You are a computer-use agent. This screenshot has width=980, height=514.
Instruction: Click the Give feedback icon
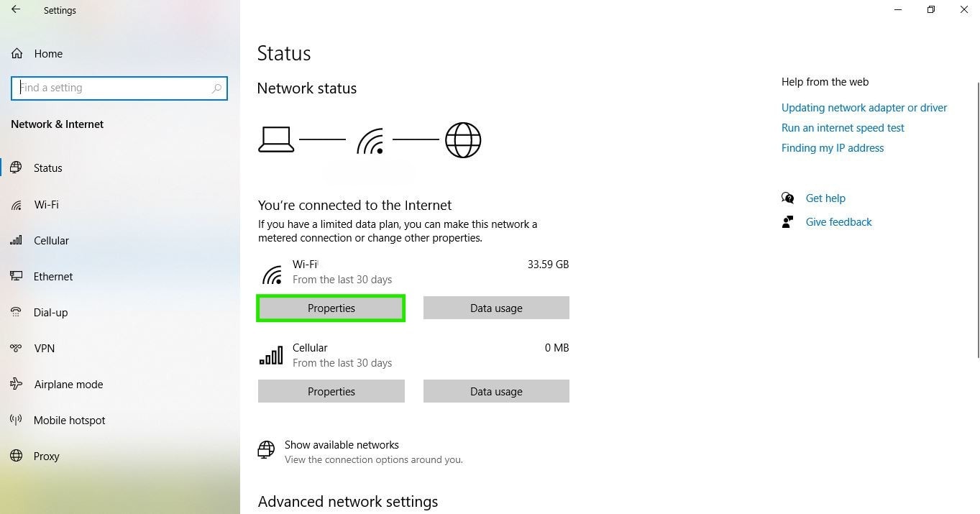pyautogui.click(x=787, y=221)
